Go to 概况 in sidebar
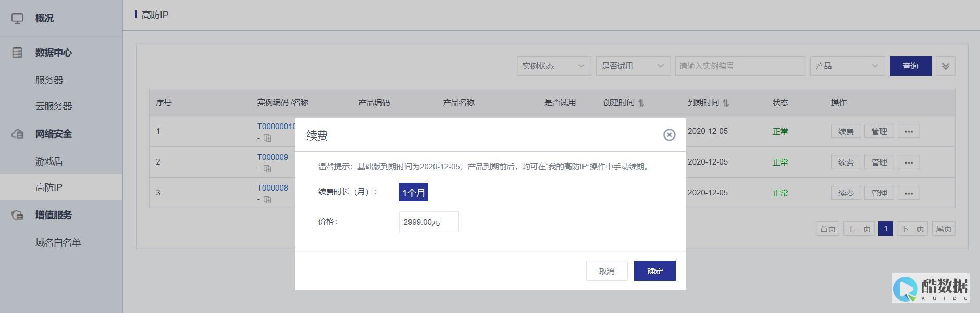Viewport: 980px width, 313px height. click(44, 18)
